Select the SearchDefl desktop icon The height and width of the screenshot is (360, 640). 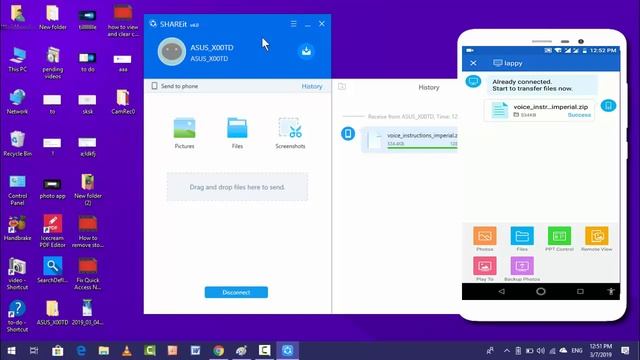pyautogui.click(x=53, y=270)
